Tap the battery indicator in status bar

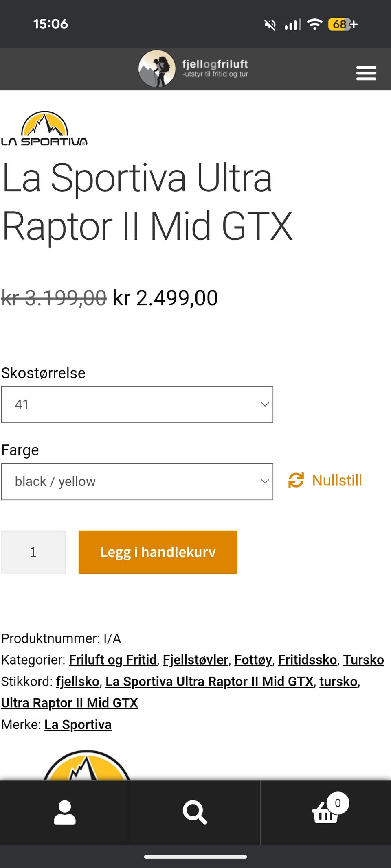click(x=339, y=24)
